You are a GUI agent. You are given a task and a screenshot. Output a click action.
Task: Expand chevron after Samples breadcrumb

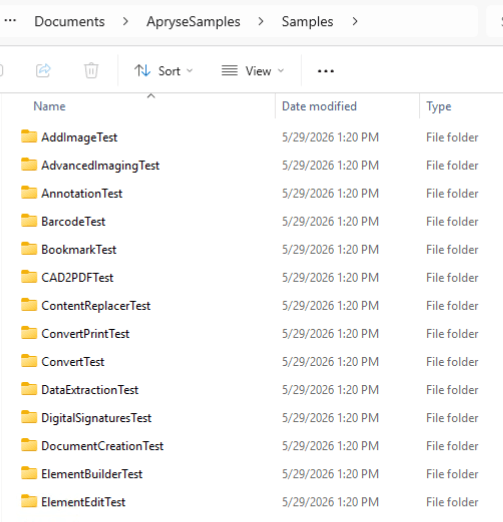click(x=355, y=22)
